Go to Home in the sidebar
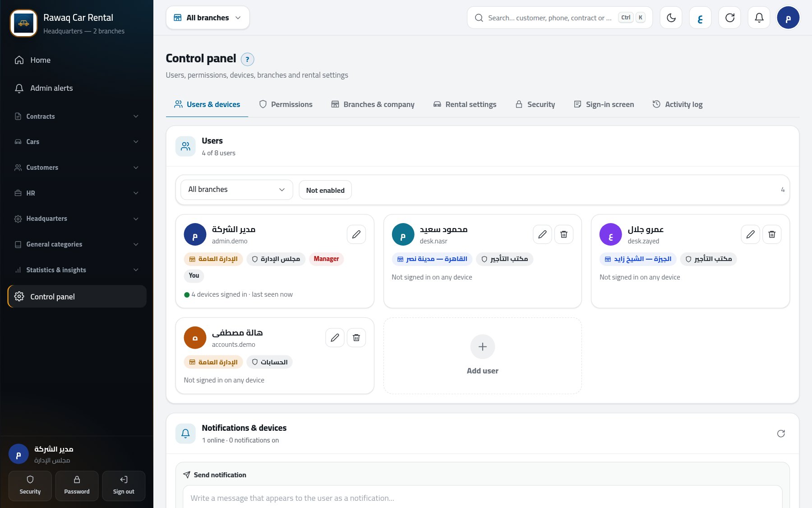The image size is (812, 508). [x=77, y=60]
